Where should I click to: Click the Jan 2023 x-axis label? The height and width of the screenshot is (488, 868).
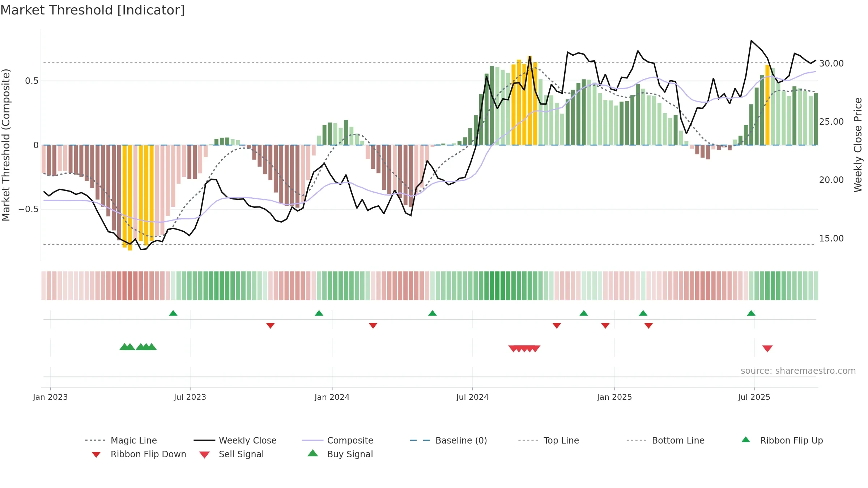coord(50,397)
